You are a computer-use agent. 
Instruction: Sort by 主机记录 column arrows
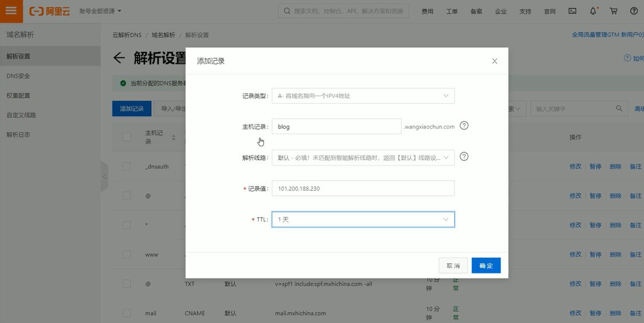click(173, 138)
